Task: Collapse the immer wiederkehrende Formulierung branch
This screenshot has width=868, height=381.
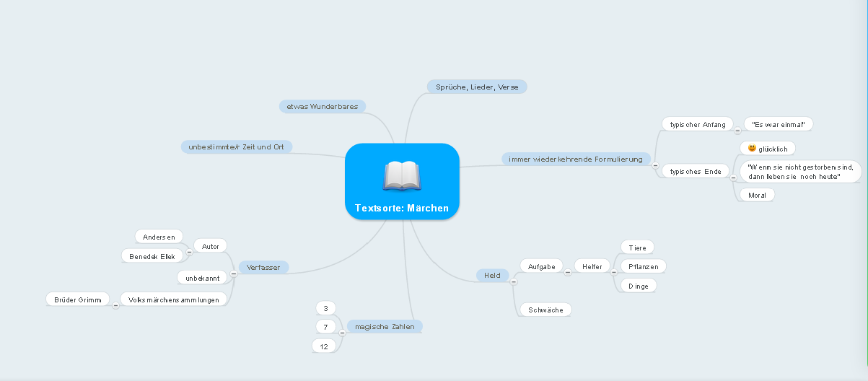Action: pos(654,165)
